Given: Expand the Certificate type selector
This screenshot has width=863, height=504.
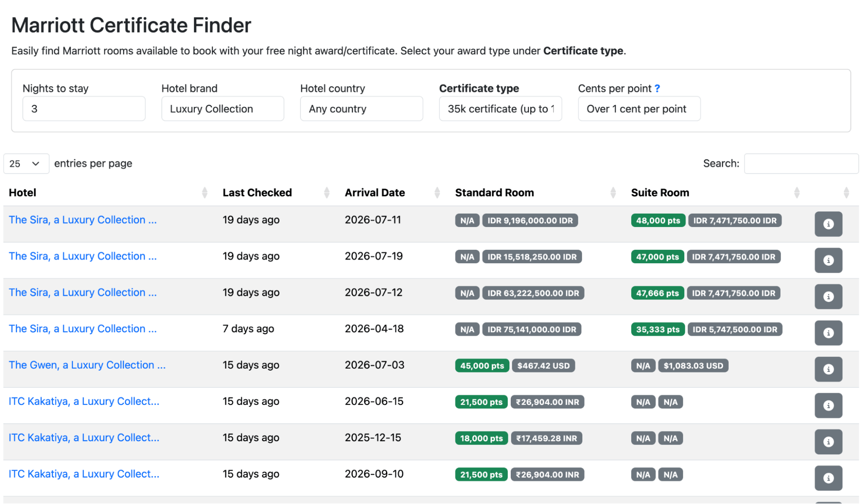Looking at the screenshot, I should [500, 109].
